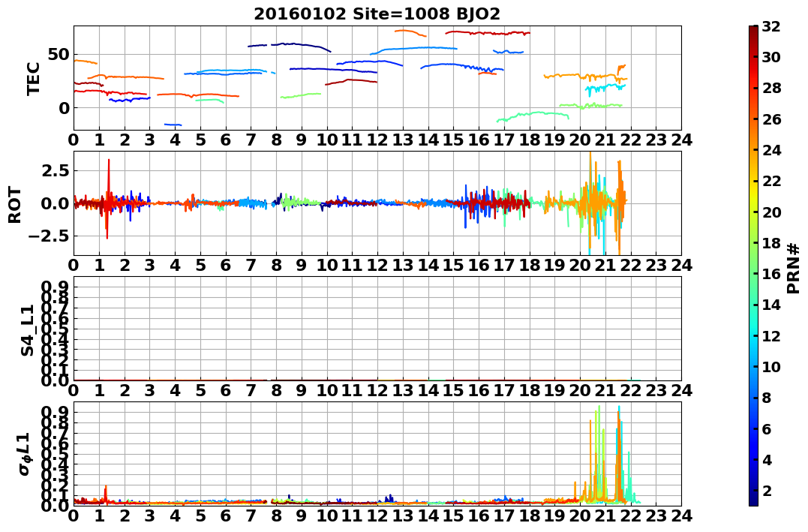Click the PRN colorbar gradient strip

(x=753, y=266)
